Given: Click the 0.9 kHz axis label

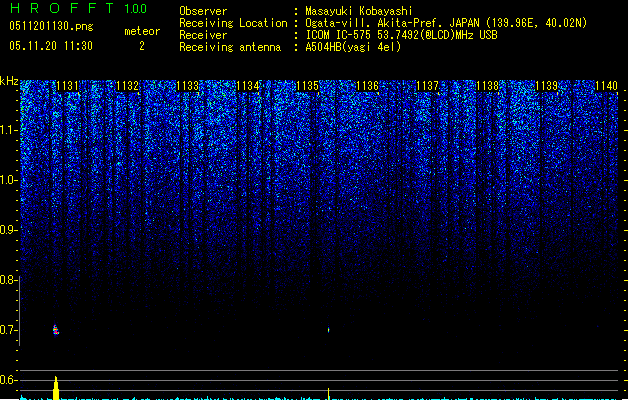Looking at the screenshot, I should tap(8, 230).
